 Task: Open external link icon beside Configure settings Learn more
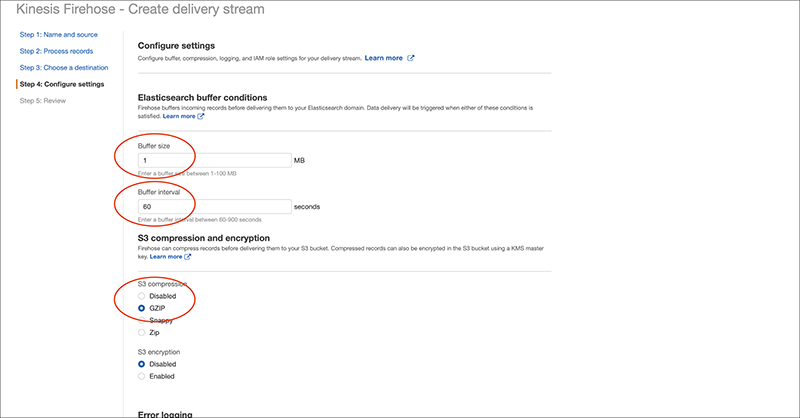pos(411,58)
